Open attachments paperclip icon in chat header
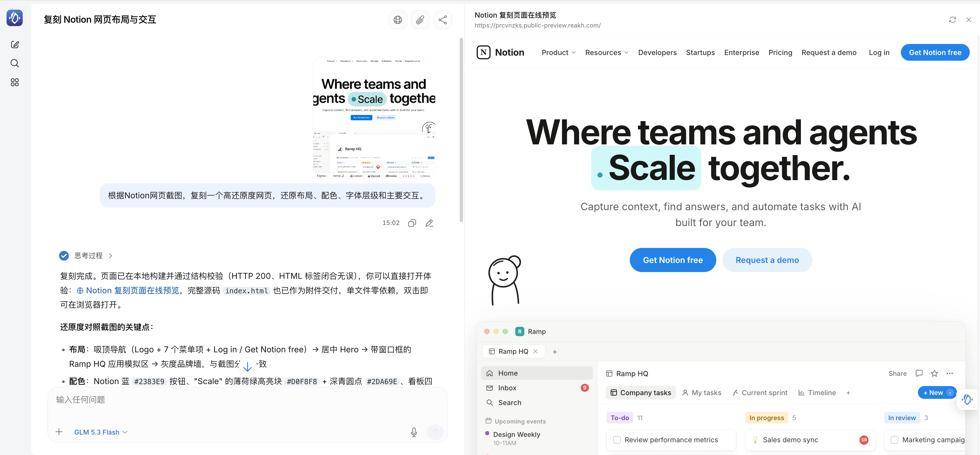 pos(420,20)
